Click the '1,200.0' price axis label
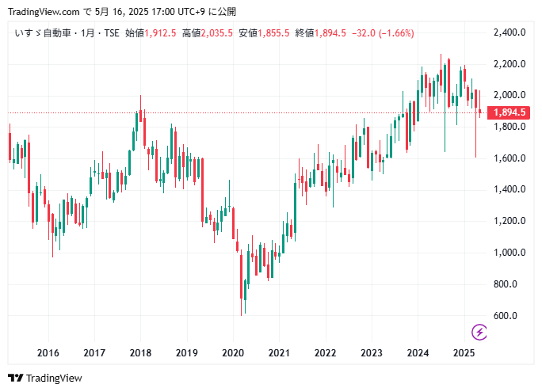The height and width of the screenshot is (392, 542). coord(510,221)
